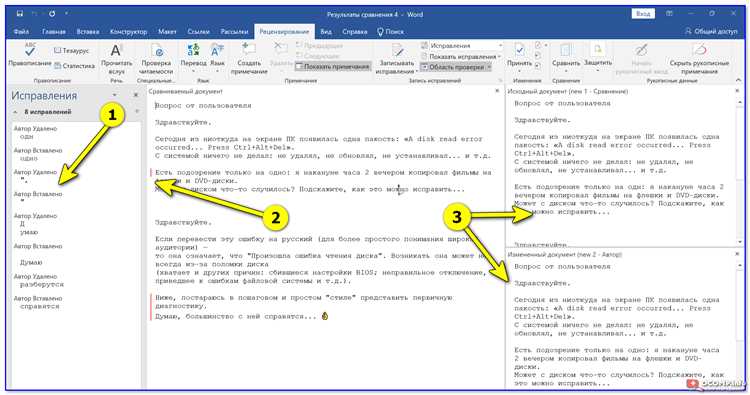750x395 pixels.
Task: Switch to the Ссылки ribbon tab
Action: [x=199, y=32]
